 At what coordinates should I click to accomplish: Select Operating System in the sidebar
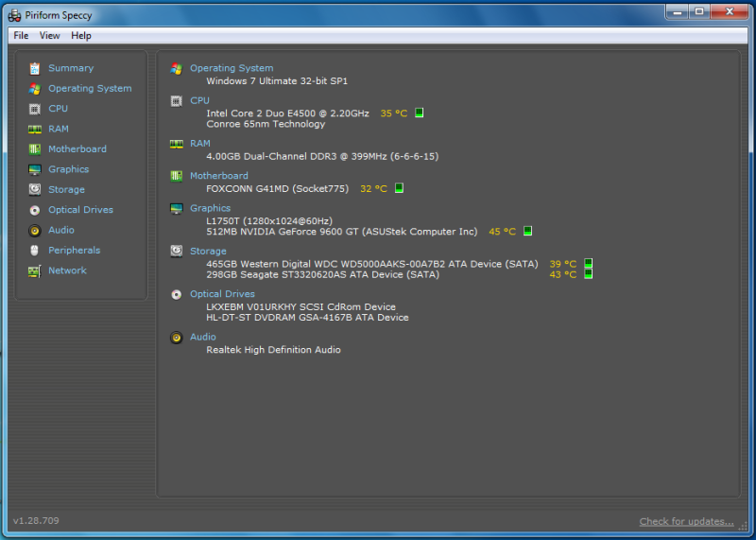coord(90,89)
